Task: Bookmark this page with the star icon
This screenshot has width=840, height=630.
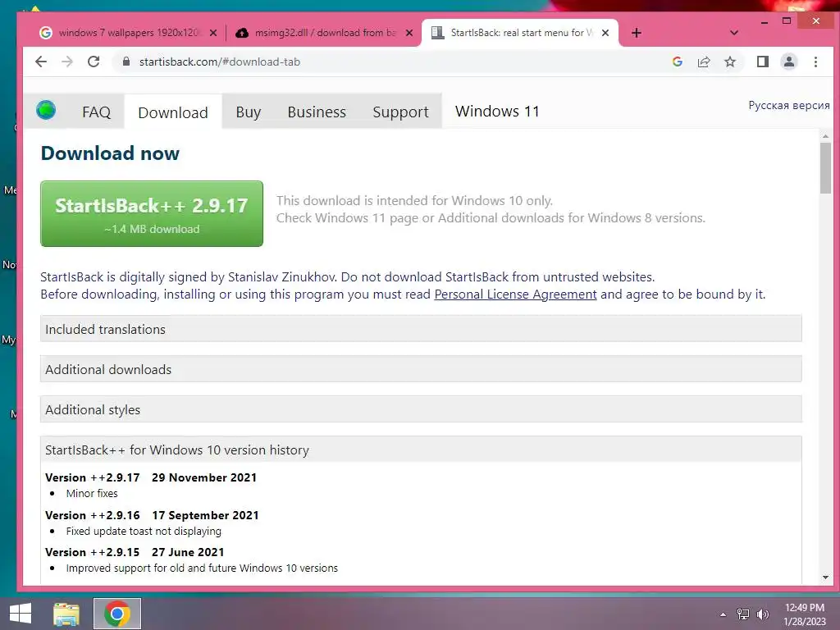Action: coord(729,62)
